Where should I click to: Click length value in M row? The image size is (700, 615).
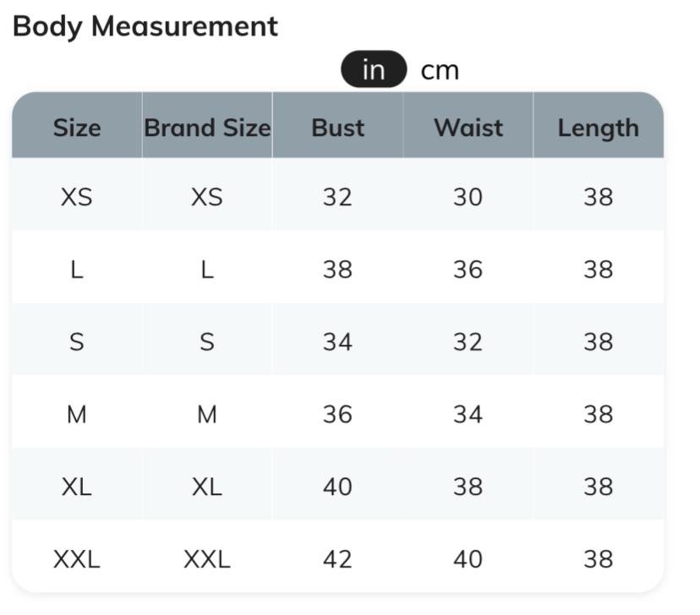click(x=598, y=414)
